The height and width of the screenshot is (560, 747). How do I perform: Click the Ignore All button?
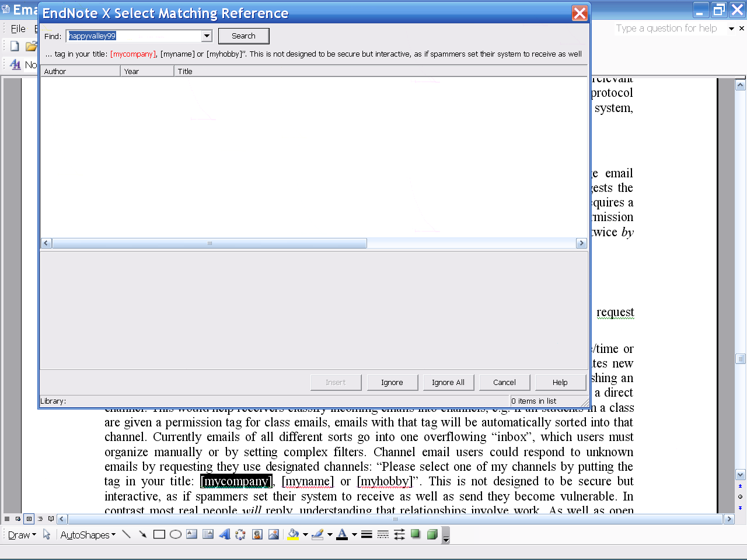pos(448,383)
